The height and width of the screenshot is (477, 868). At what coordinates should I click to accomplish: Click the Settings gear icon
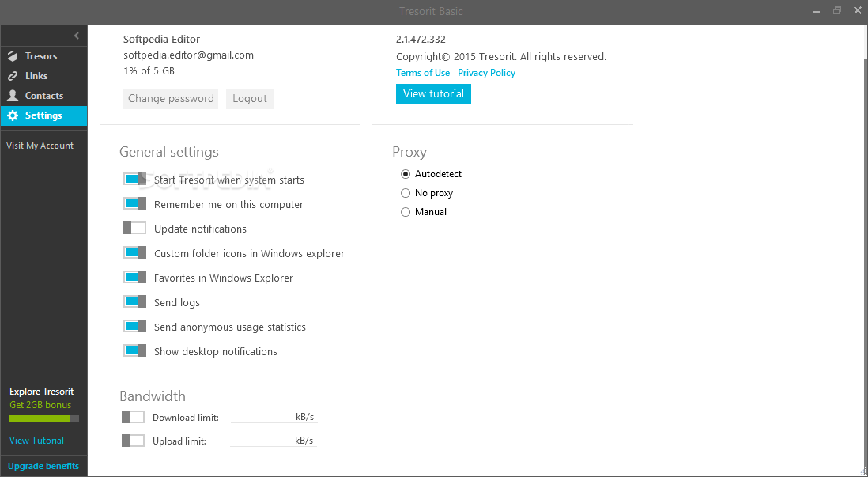[13, 115]
